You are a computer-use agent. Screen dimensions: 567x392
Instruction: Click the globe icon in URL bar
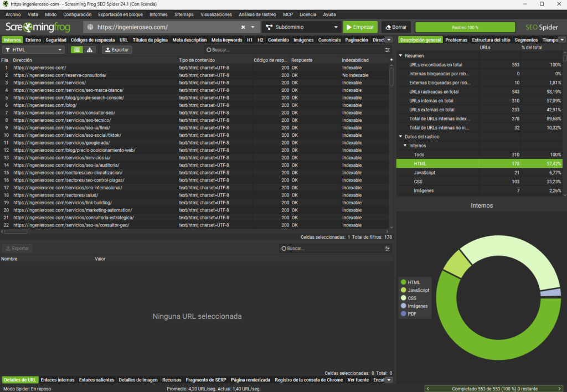[90, 27]
